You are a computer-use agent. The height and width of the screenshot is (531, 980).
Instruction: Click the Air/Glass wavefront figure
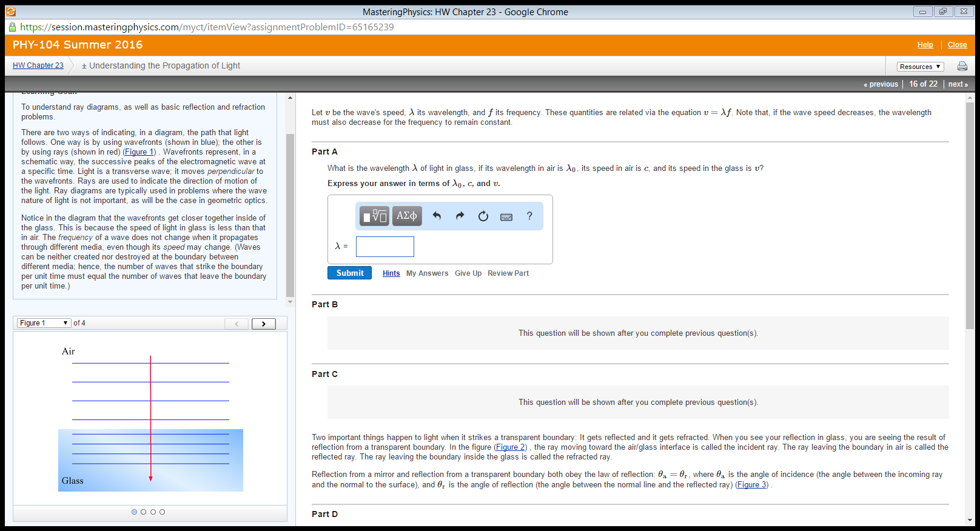(x=150, y=418)
